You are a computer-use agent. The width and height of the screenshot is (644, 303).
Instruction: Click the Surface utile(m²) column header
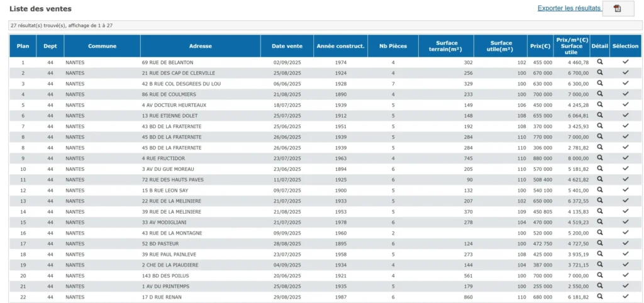501,46
